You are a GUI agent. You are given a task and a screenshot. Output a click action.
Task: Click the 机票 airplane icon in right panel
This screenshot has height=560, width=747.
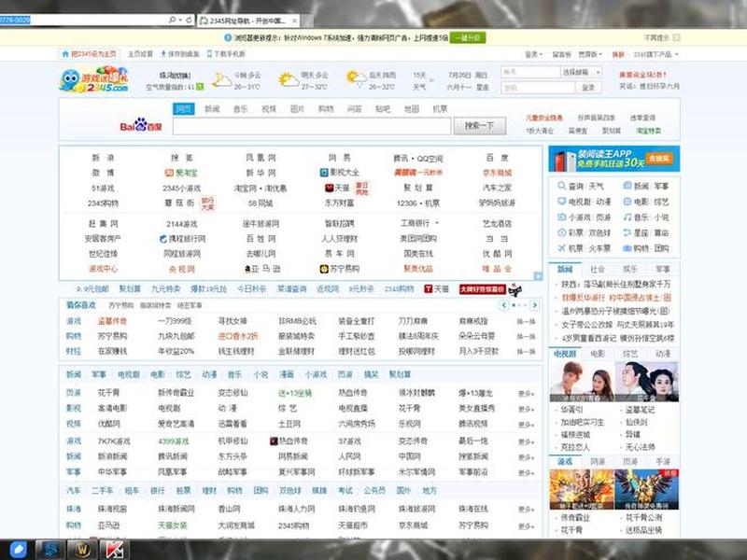562,248
